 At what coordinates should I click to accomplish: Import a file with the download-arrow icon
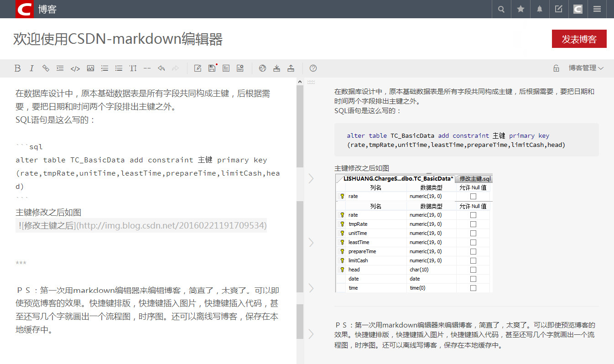(x=276, y=68)
